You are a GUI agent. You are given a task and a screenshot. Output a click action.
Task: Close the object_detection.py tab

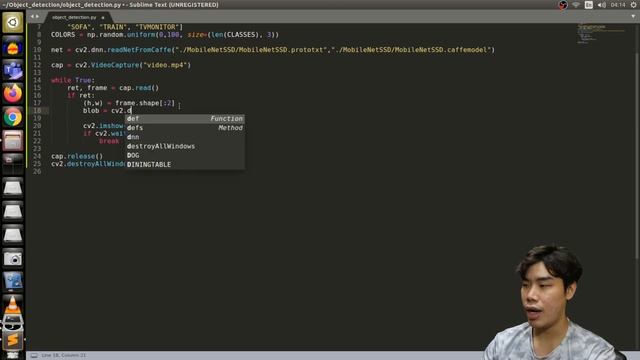[103, 18]
